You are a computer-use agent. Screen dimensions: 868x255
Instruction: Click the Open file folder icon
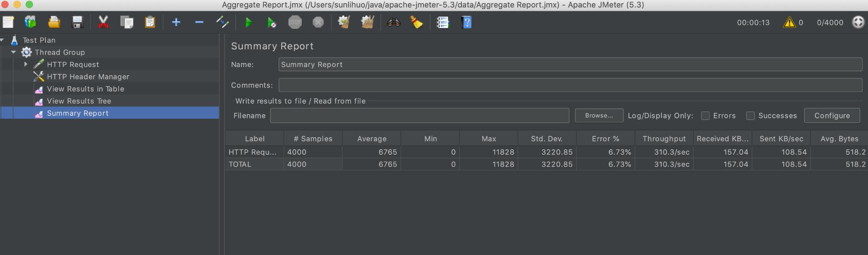[x=54, y=22]
